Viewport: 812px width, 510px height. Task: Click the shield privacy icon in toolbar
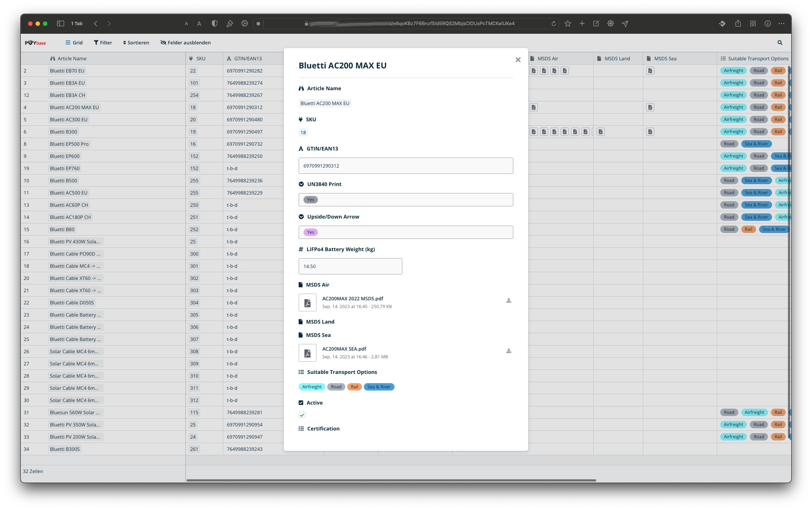click(x=214, y=23)
